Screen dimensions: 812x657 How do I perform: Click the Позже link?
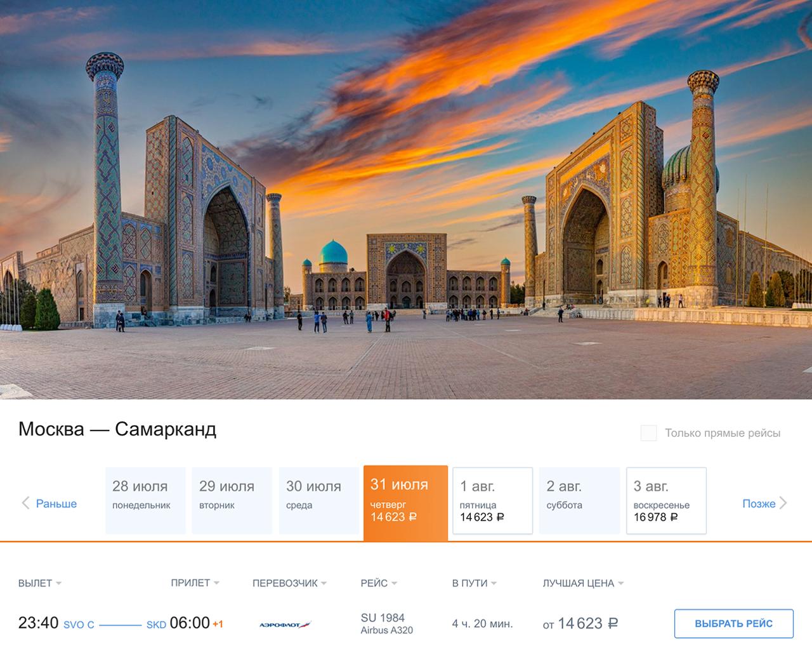click(x=759, y=503)
